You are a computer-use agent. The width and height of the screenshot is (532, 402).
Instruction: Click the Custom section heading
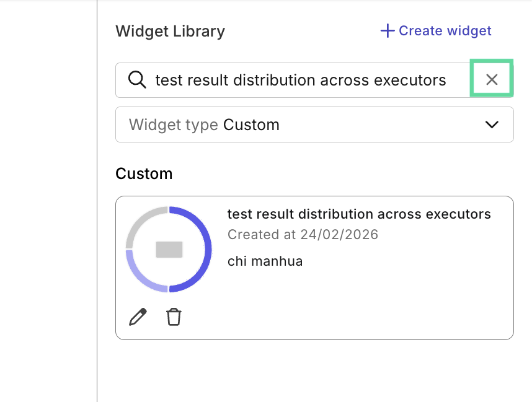[144, 174]
